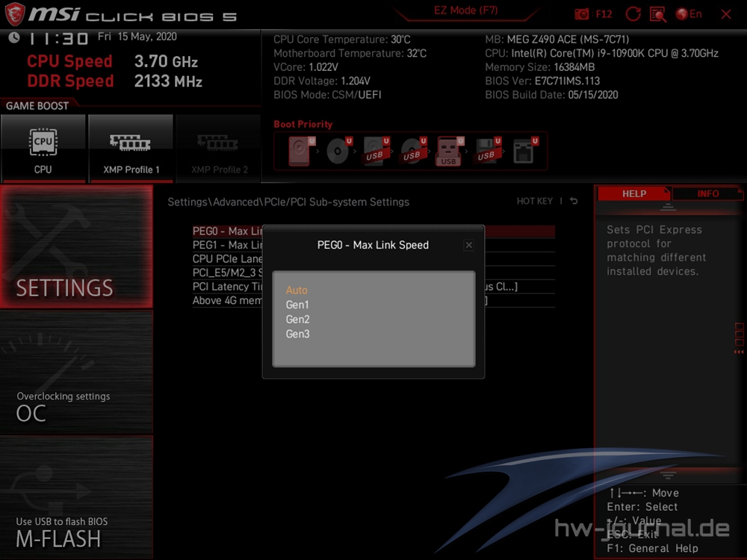
Task: Select the Above 4G memory row
Action: [x=373, y=300]
